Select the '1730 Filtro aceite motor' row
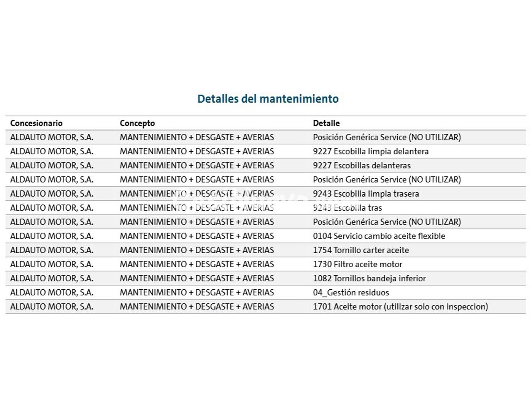 tap(357, 264)
